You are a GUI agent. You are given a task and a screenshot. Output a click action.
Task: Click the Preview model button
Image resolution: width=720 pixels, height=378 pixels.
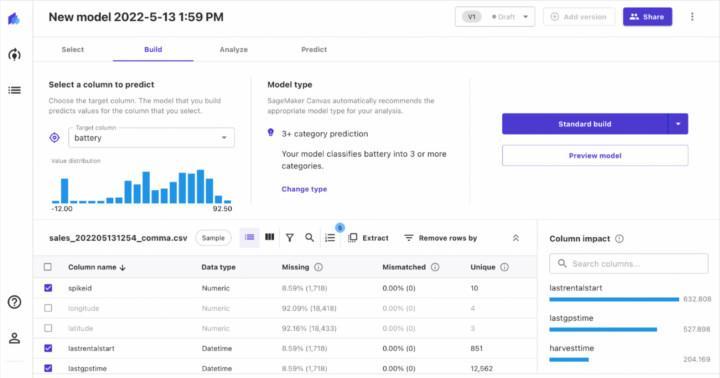(x=595, y=156)
